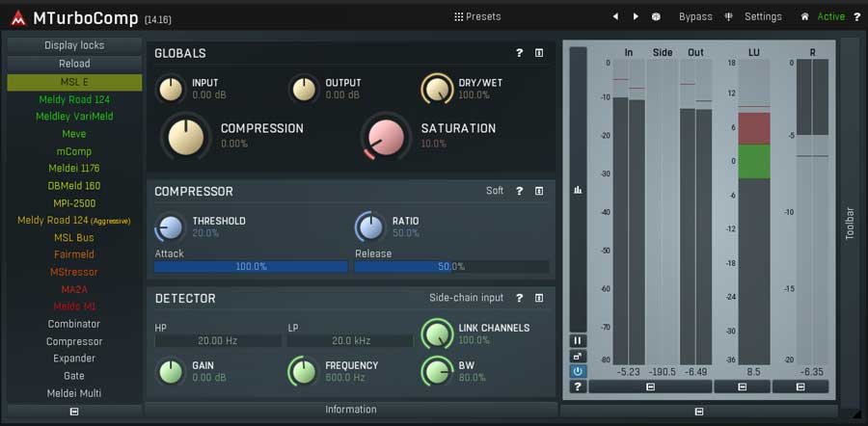Choose Meldy Road 124 (Aggressive)

74,220
